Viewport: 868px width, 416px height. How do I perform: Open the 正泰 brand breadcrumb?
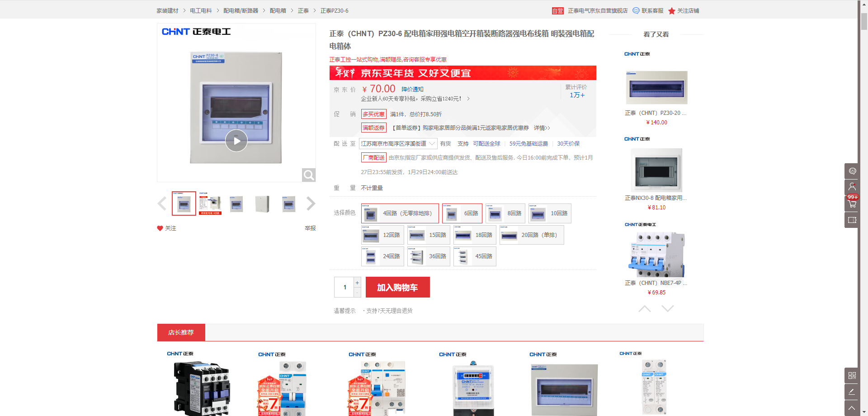tap(303, 10)
